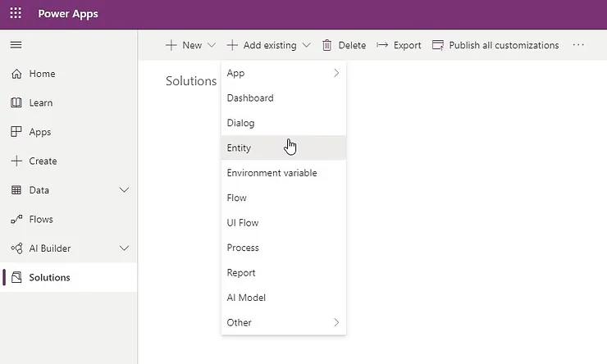Screen dimensions: 607x364
Task: Click the Delete trash can icon
Action: pyautogui.click(x=326, y=45)
